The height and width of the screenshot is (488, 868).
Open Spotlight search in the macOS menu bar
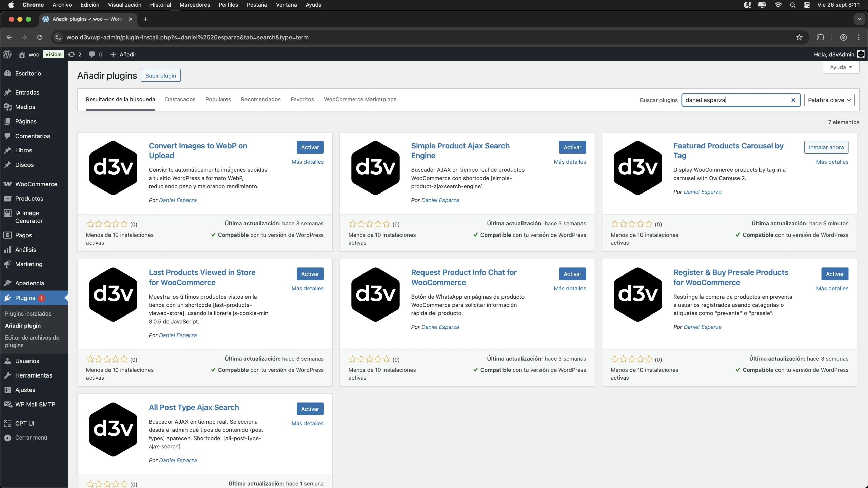tap(792, 5)
